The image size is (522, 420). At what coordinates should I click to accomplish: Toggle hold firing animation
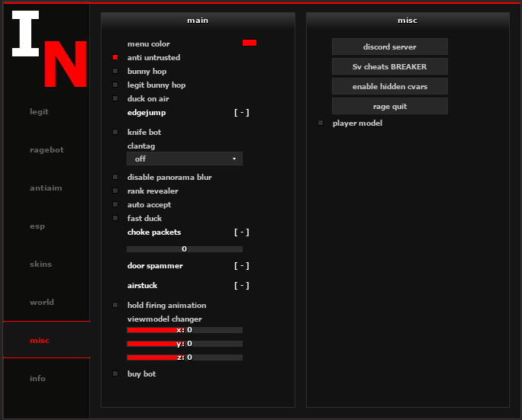pos(115,305)
